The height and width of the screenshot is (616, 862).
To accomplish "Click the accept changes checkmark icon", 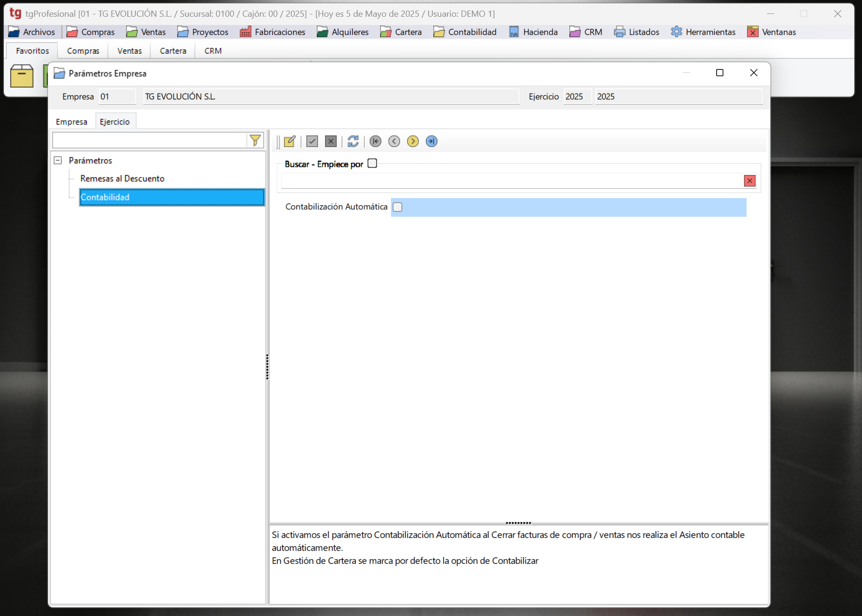I will pos(312,141).
